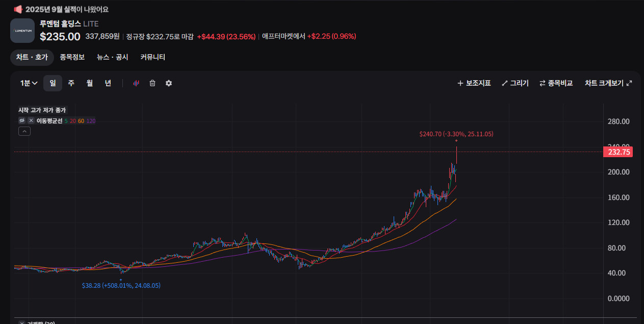Select the 주 weekly chart period
This screenshot has height=324, width=644.
(71, 83)
